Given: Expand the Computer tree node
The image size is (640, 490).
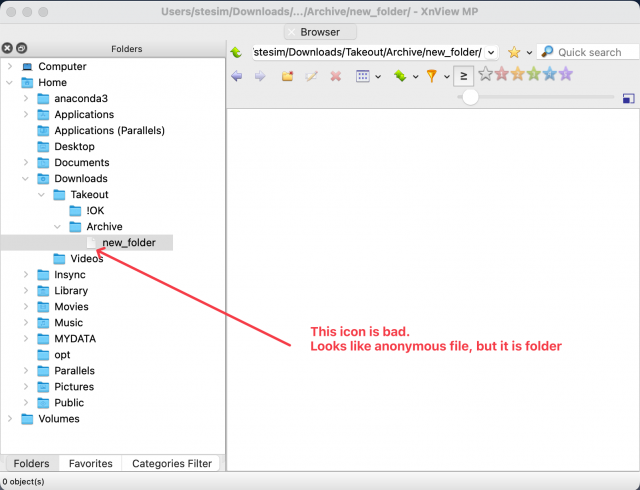Looking at the screenshot, I should coord(10,66).
